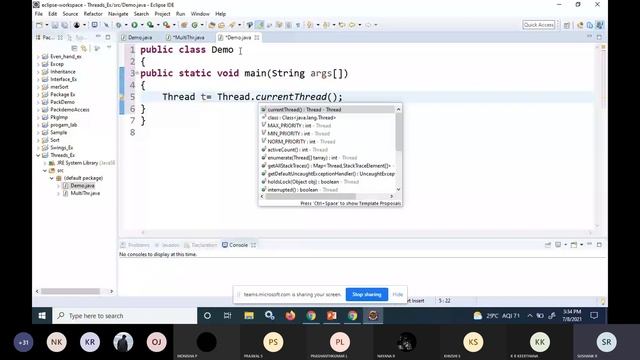Open the File menu
The width and height of the screenshot is (640, 360).
pos(39,14)
